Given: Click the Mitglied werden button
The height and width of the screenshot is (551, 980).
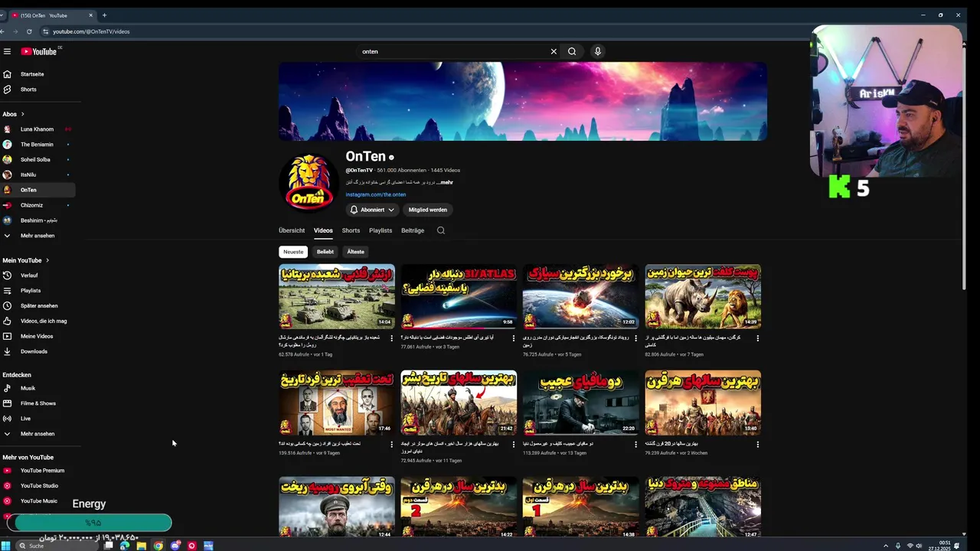Looking at the screenshot, I should pyautogui.click(x=428, y=210).
